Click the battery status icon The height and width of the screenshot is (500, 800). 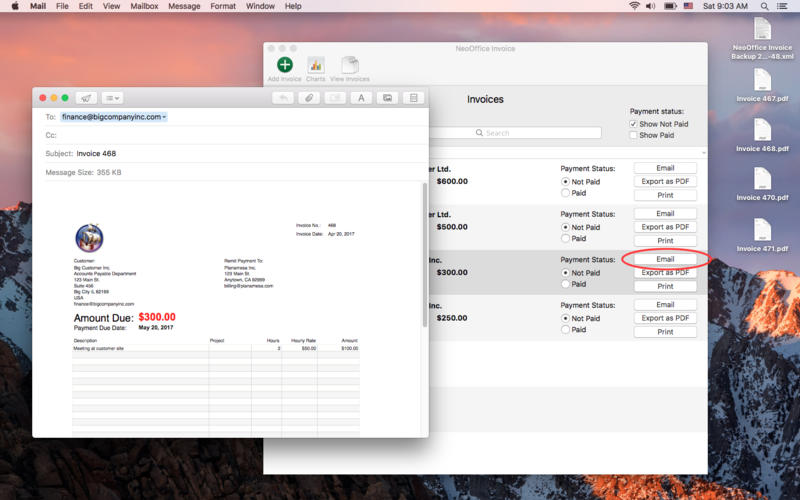(x=670, y=6)
